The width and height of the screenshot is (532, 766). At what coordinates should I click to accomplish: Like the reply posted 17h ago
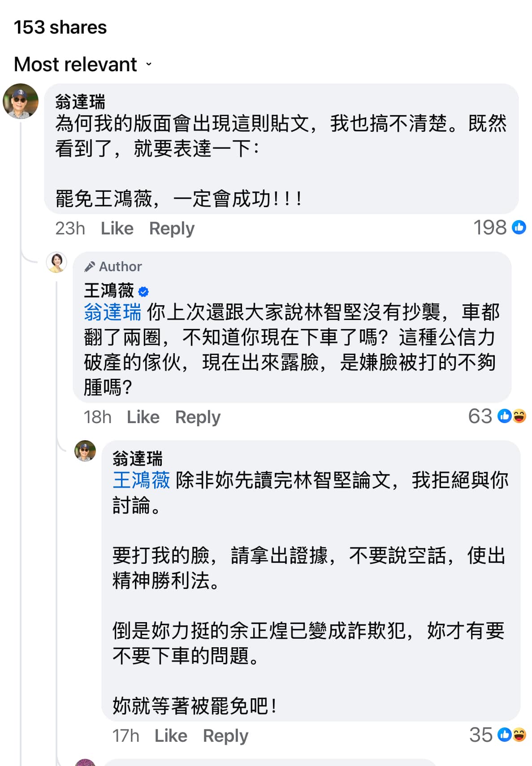171,736
